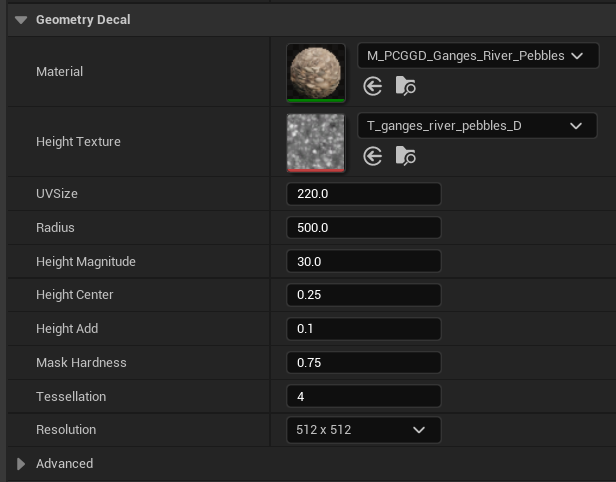Focus the Height Center value 0.25
Viewport: 616px width, 482px height.
[363, 295]
